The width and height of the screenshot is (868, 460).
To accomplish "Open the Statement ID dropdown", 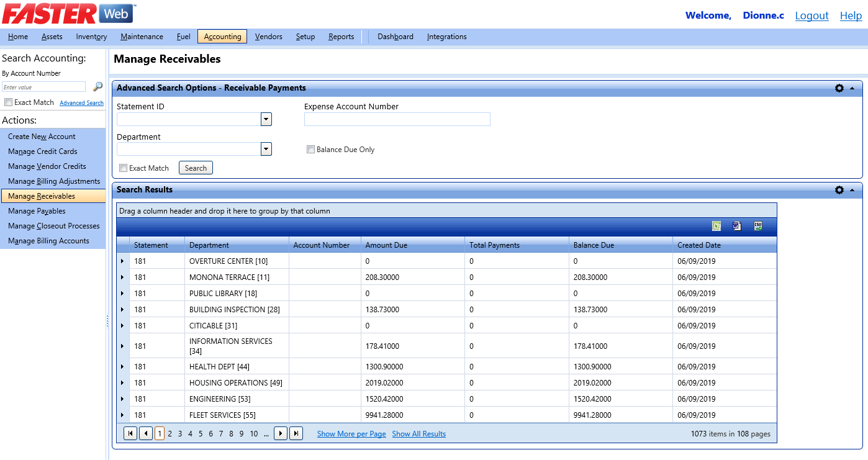I will [266, 119].
